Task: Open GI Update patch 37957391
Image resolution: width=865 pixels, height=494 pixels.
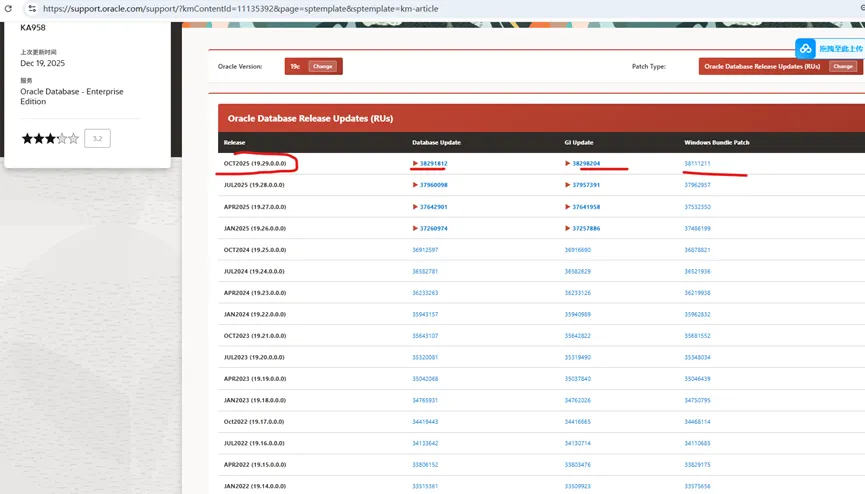Action: pyautogui.click(x=586, y=185)
